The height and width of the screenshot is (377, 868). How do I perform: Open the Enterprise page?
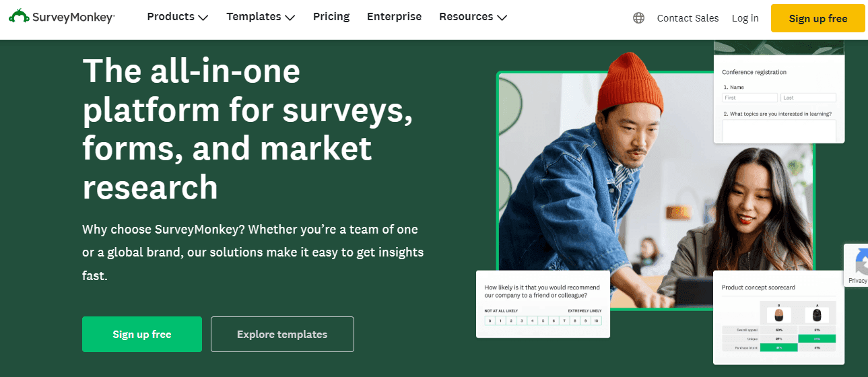tap(394, 17)
